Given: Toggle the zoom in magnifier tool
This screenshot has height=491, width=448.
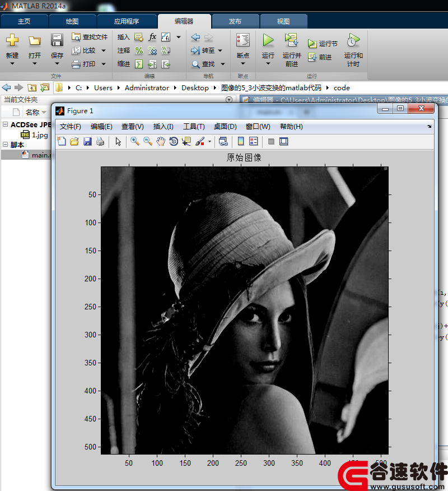Looking at the screenshot, I should point(135,141).
